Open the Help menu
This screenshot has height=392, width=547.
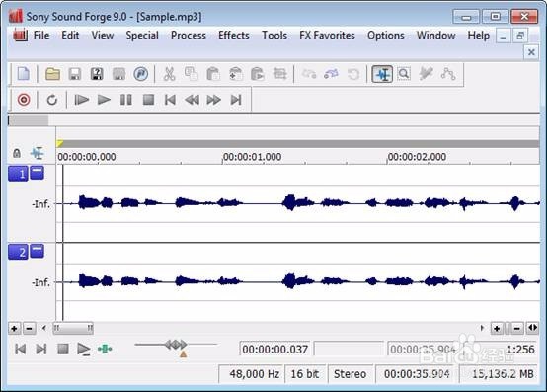tap(478, 36)
